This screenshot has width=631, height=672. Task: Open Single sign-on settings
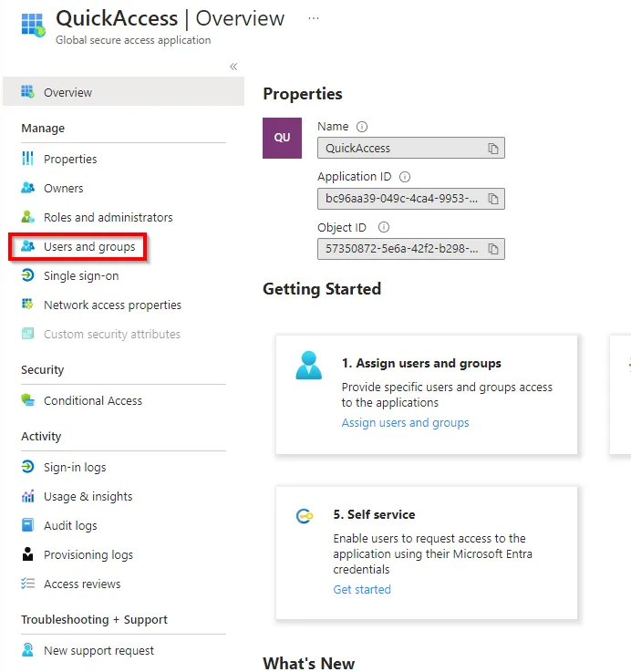point(81,276)
